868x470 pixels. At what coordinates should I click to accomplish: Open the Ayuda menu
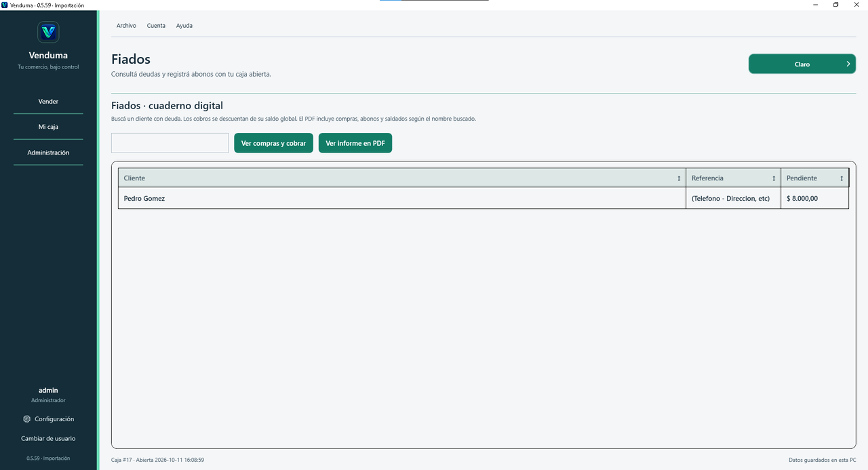pyautogui.click(x=184, y=26)
